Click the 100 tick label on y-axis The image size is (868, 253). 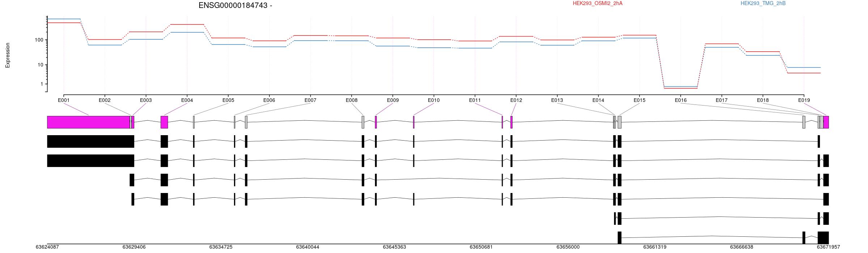click(x=39, y=40)
